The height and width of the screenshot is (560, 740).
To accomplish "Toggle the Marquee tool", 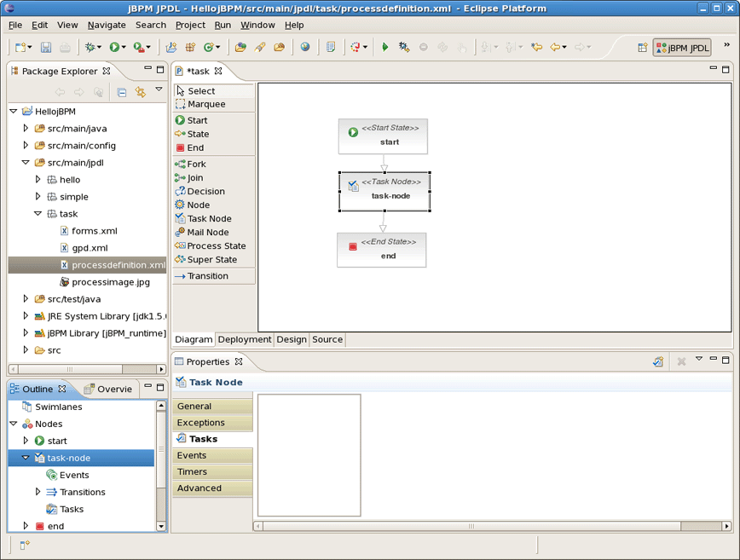I will point(208,102).
